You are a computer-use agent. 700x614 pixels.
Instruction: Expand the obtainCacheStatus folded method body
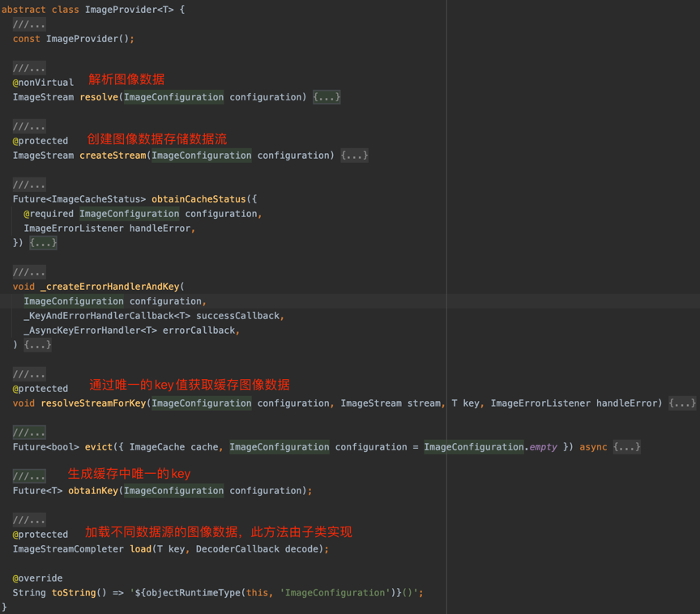[42, 242]
